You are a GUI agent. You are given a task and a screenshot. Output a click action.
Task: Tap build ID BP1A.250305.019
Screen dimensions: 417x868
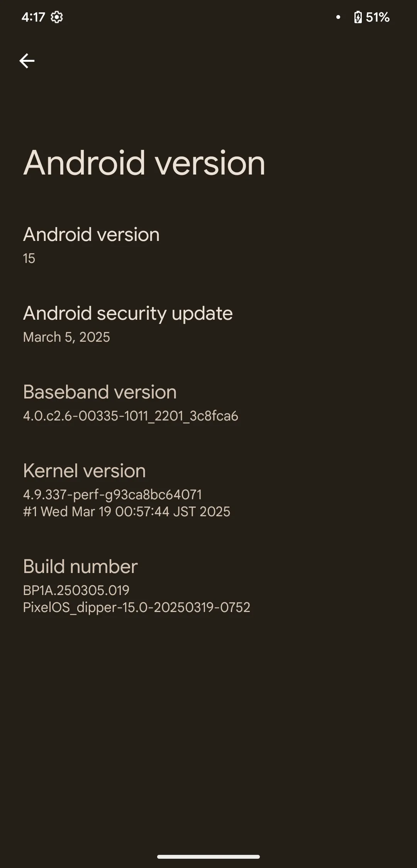[76, 590]
